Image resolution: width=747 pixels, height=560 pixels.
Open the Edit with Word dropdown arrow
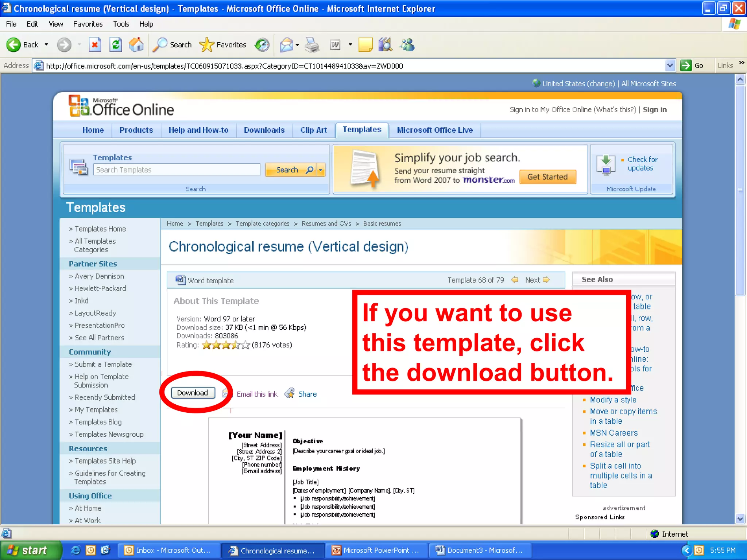point(350,45)
